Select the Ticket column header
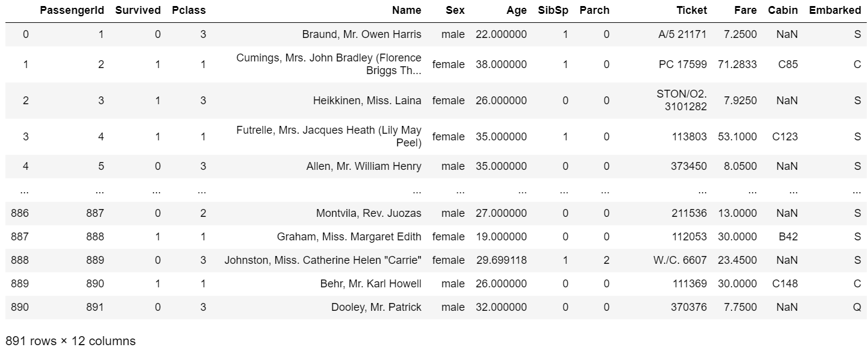Image resolution: width=868 pixels, height=356 pixels. [x=692, y=10]
